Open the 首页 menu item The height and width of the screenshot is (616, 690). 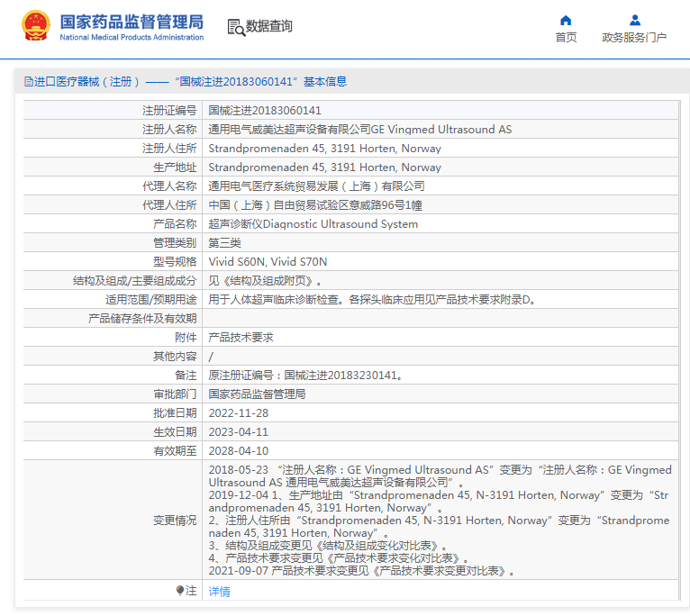566,38
